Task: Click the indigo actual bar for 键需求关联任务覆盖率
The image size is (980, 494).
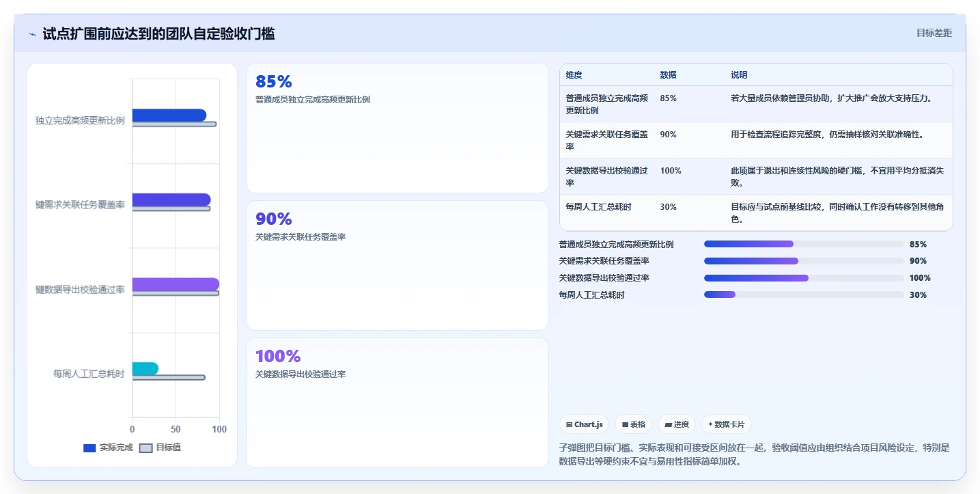Action: point(171,200)
